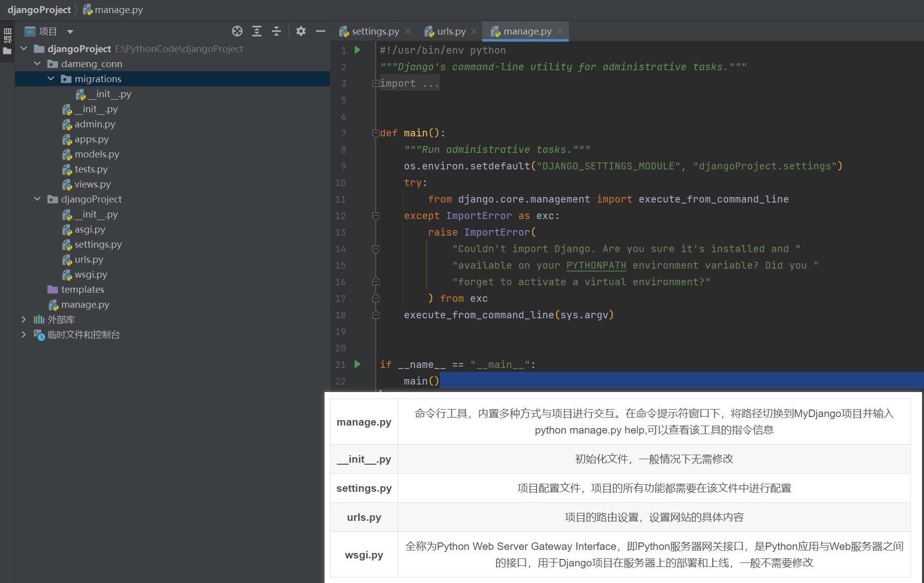Click the ImportError text on line 12

point(479,216)
